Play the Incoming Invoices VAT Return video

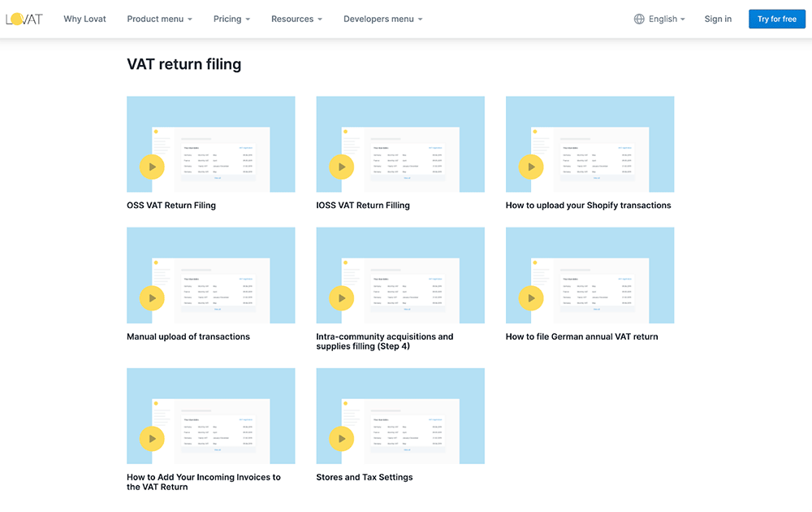coord(152,439)
